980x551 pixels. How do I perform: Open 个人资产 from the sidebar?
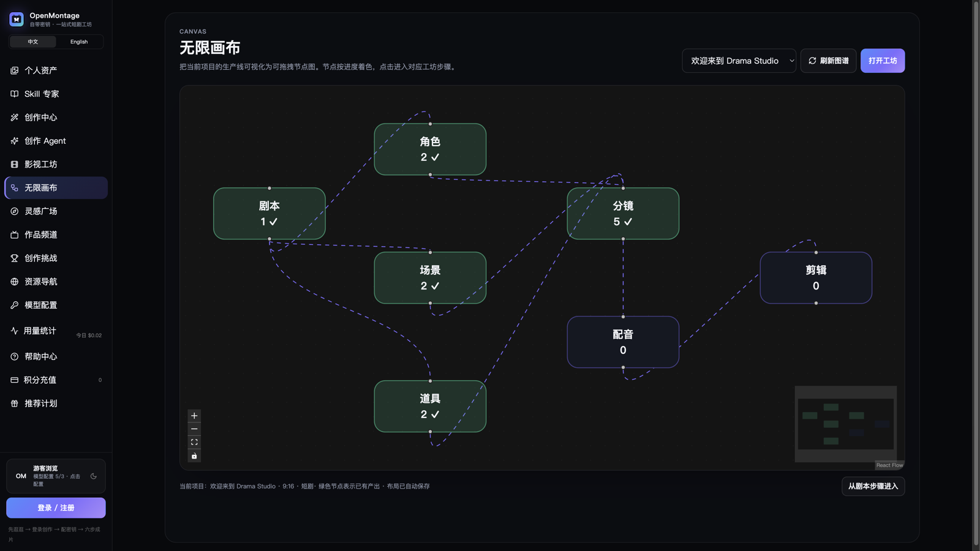tap(56, 70)
